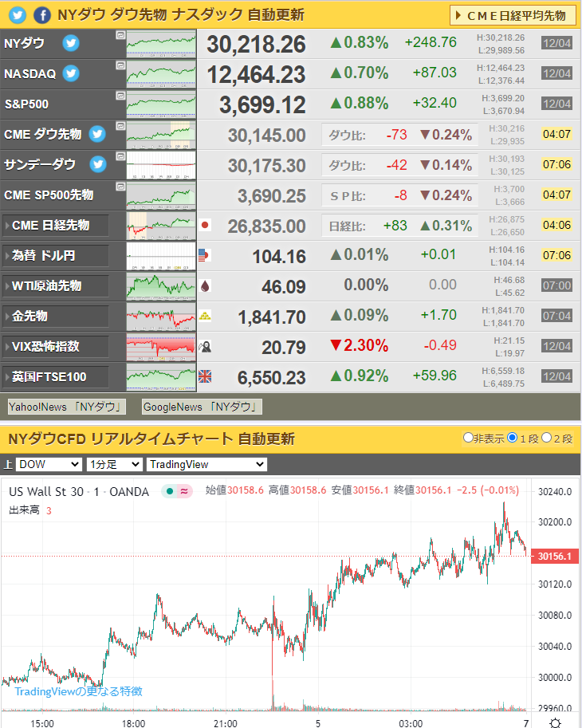
Task: Expand the 英国FTSE100 row
Action: (56, 377)
